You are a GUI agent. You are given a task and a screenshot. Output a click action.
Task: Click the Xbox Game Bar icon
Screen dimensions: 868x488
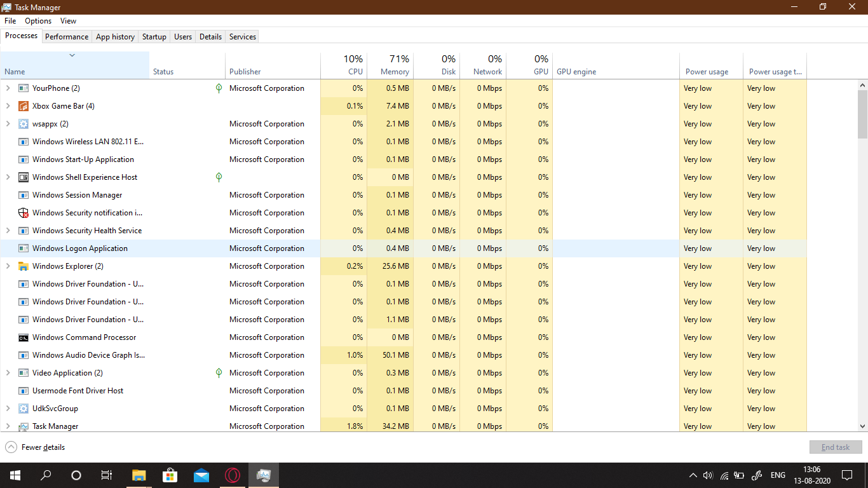click(24, 106)
